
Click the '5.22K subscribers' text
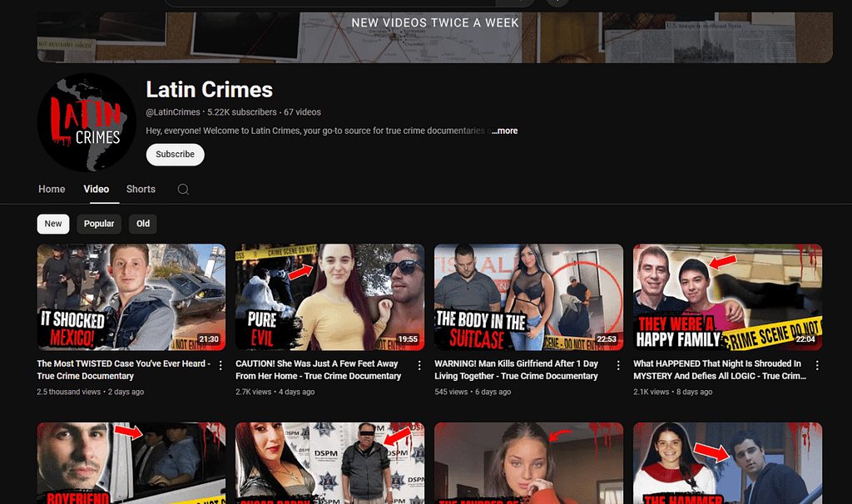(242, 112)
